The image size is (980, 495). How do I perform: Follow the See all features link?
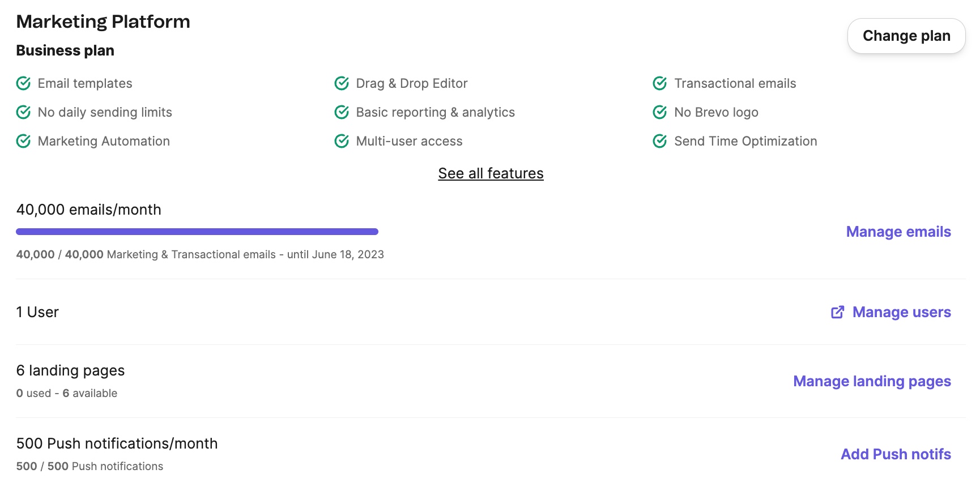point(491,173)
